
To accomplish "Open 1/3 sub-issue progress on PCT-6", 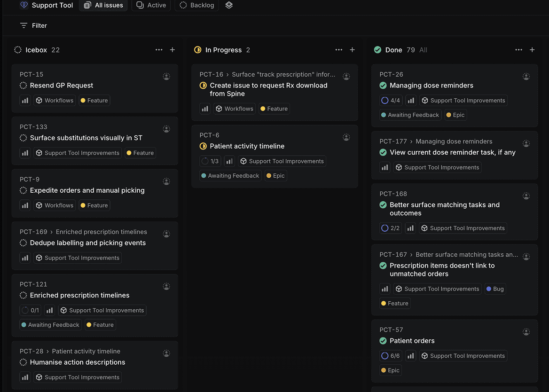I will [210, 161].
